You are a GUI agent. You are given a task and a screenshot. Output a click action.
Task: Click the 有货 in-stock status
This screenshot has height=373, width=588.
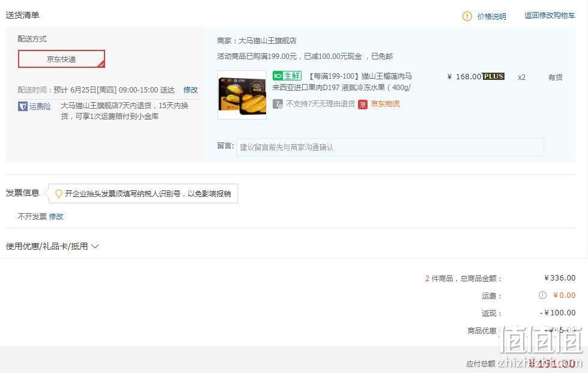point(556,77)
